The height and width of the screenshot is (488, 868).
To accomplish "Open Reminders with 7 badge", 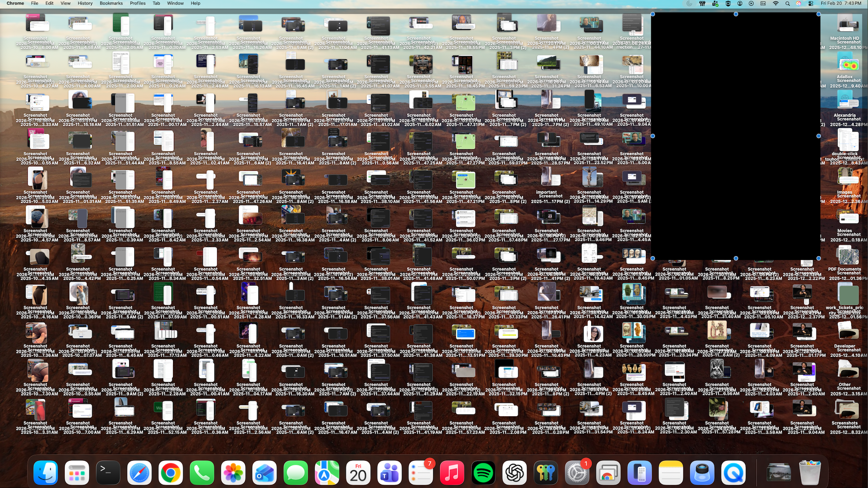I will pyautogui.click(x=420, y=473).
